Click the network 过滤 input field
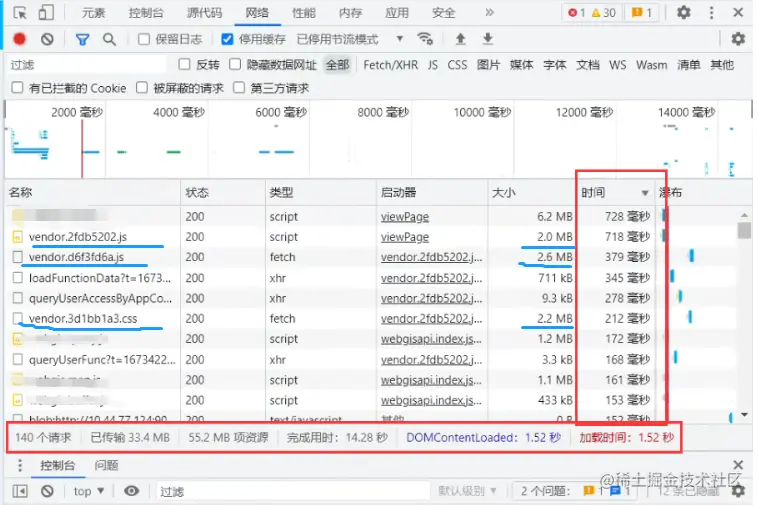Screen dimensions: 758x505 tap(86, 65)
